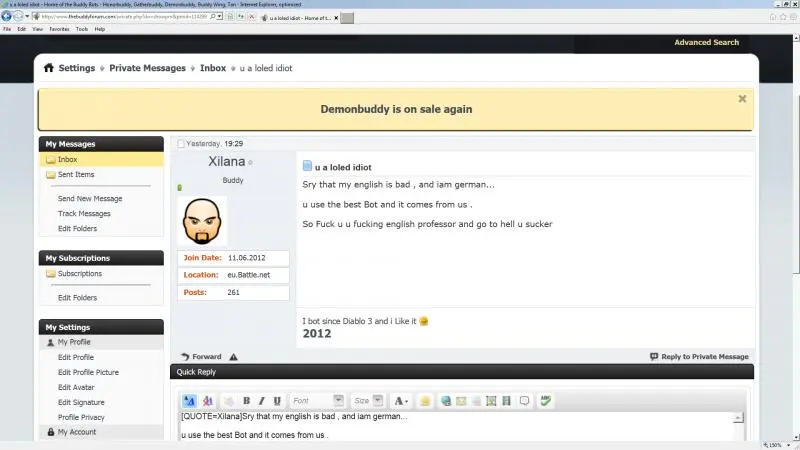800x450 pixels.
Task: Open Xilana's username link
Action: pos(227,161)
